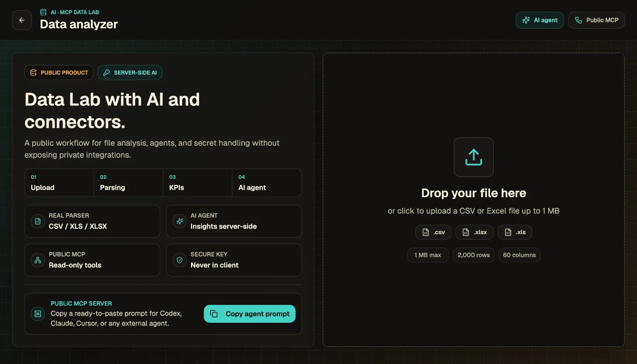The image size is (637, 364).
Task: Click the 2,000 rows chip
Action: click(474, 255)
